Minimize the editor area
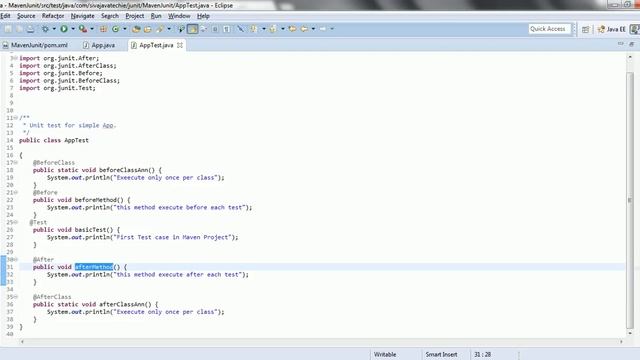The image size is (640, 360). [x=620, y=44]
